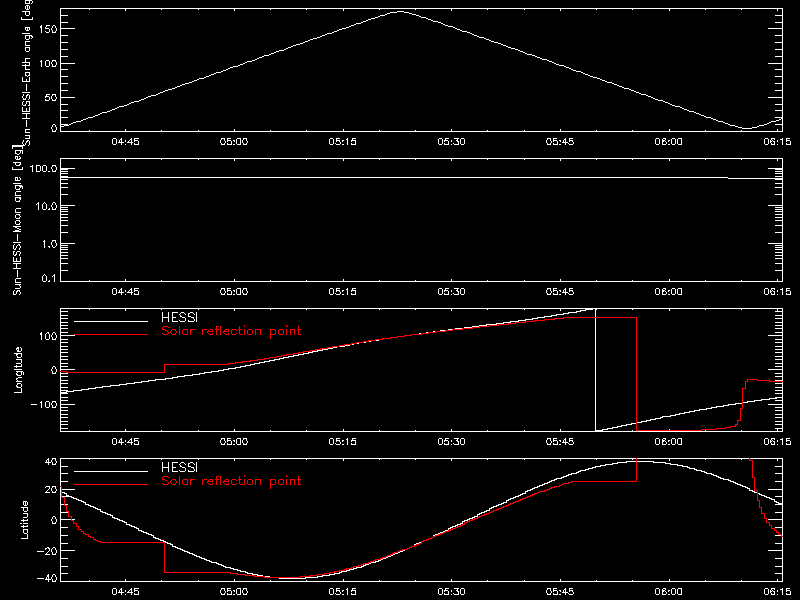Click the peak of the Earth angle curve

coord(399,11)
